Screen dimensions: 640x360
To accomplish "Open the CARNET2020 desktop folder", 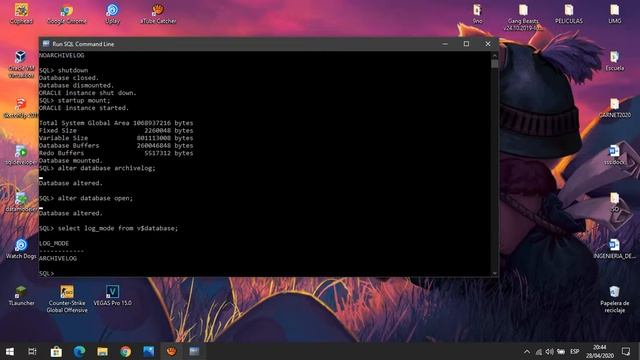I will tap(615, 108).
